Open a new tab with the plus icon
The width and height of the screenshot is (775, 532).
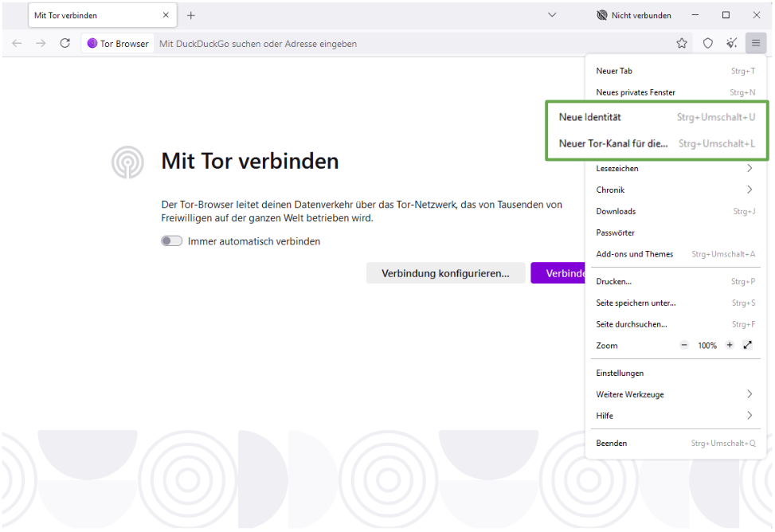tap(190, 14)
